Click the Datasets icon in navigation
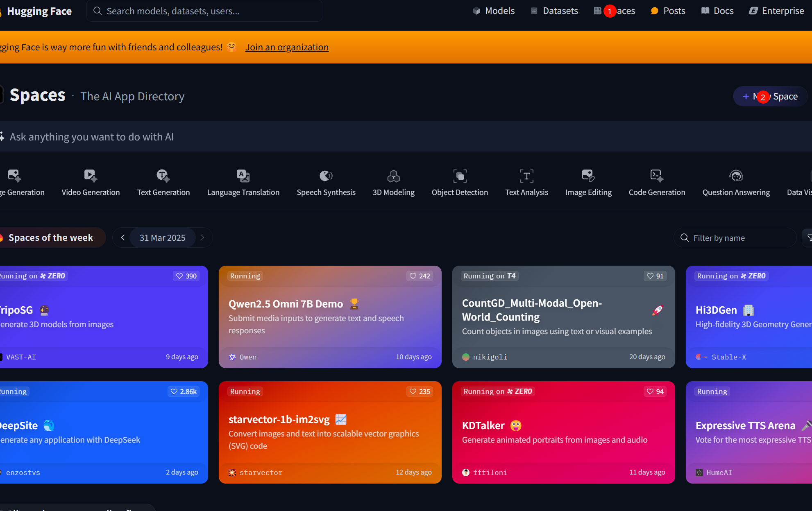 click(x=534, y=11)
